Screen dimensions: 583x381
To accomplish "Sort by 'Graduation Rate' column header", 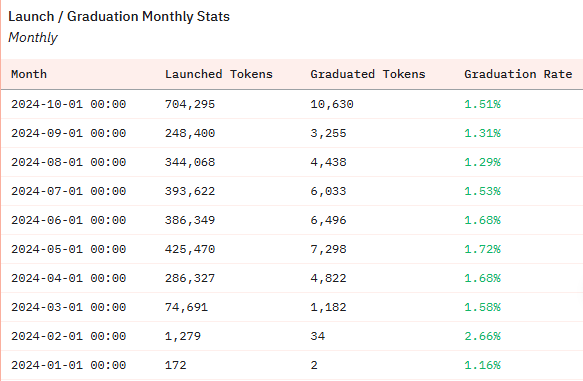I will pos(518,74).
